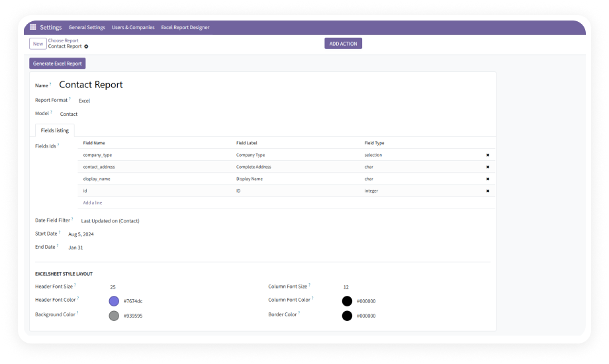The height and width of the screenshot is (364, 609).
Task: Select the selection field type cell
Action: tap(373, 155)
